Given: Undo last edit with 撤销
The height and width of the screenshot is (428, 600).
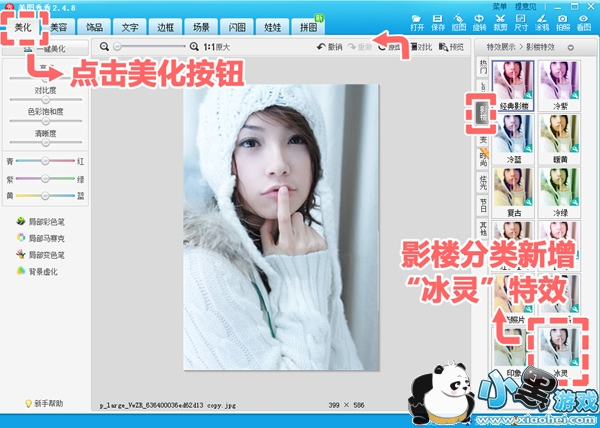Looking at the screenshot, I should tap(329, 47).
